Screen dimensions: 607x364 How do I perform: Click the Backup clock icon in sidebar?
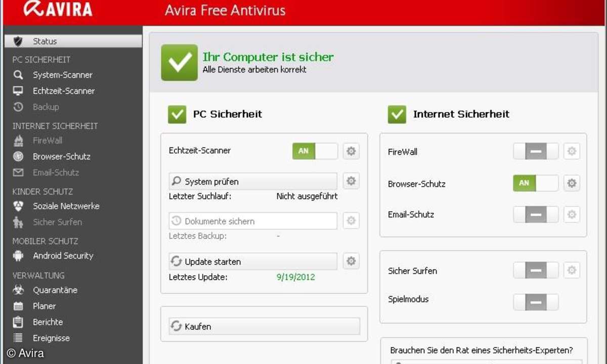[x=18, y=107]
